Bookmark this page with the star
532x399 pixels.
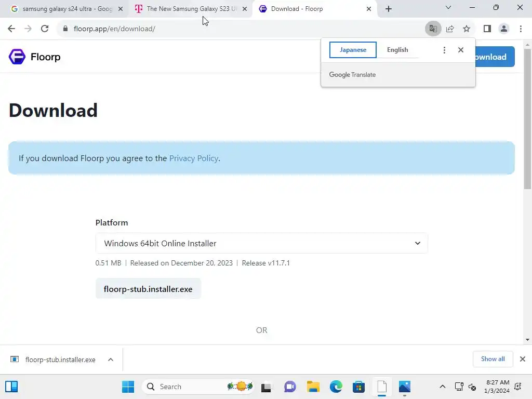(467, 29)
